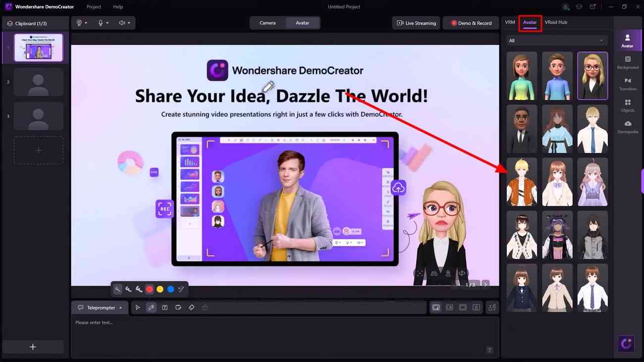
Task: Click the avatar body mode icon on canvas
Action: pos(448,273)
